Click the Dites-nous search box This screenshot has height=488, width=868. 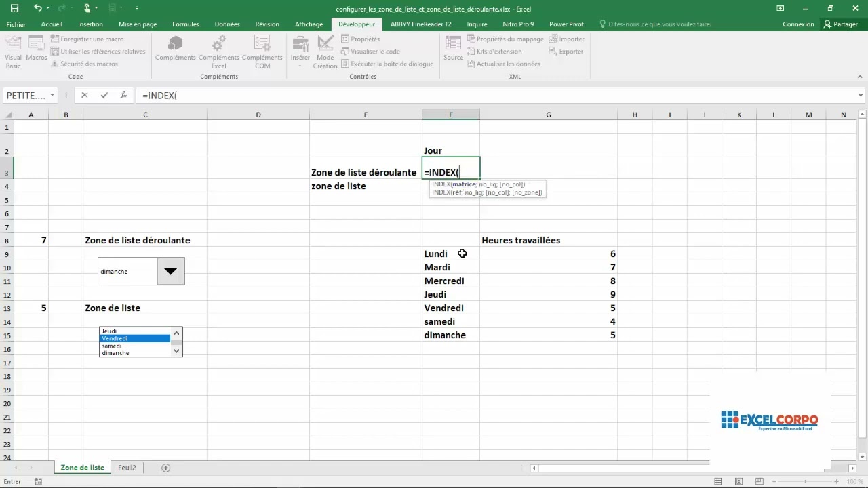[655, 24]
